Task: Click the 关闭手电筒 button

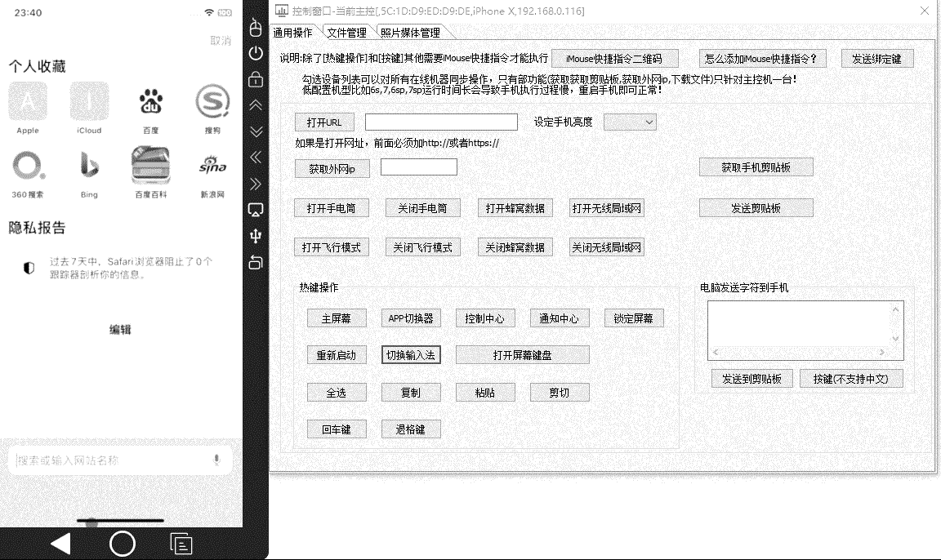Action: (x=423, y=208)
